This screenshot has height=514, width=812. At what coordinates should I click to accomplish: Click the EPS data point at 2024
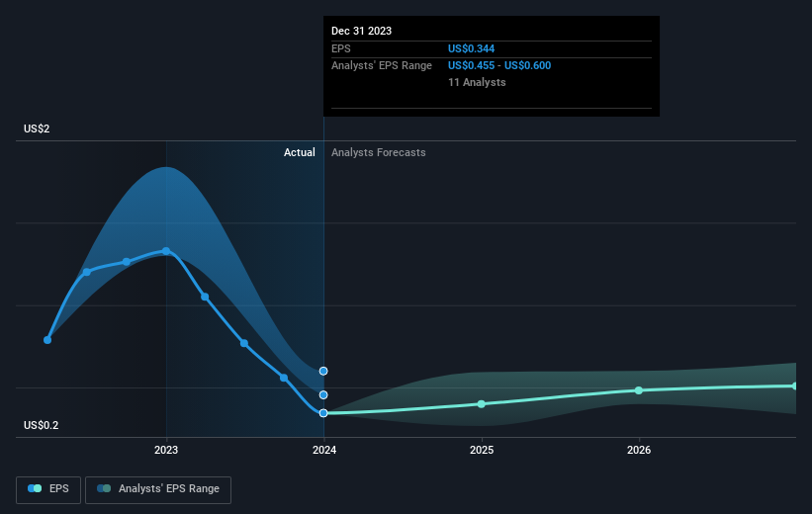click(323, 413)
